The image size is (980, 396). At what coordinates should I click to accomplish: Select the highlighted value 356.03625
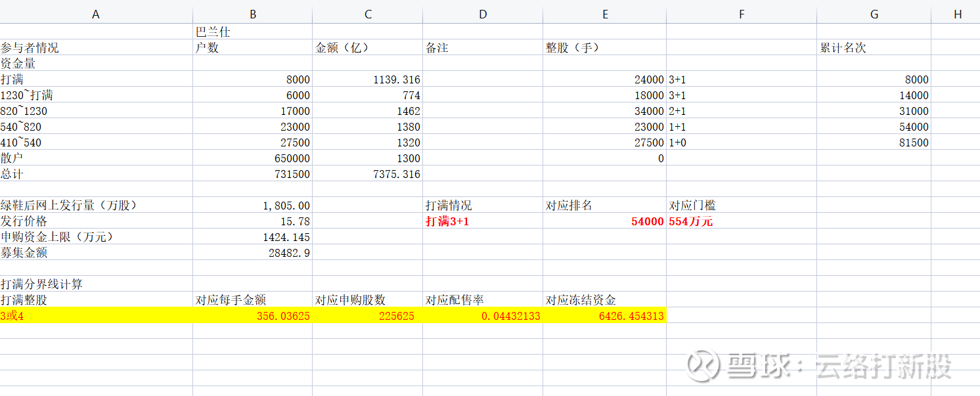tap(253, 315)
